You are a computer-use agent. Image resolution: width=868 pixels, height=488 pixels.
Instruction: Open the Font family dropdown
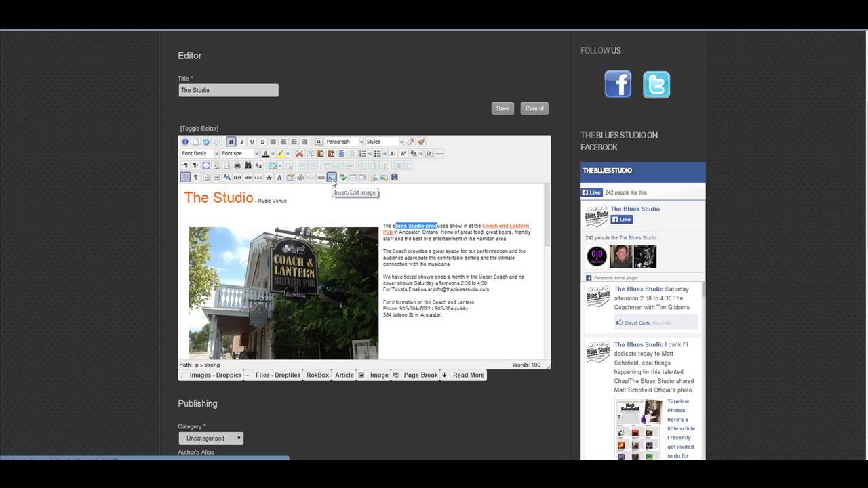pos(199,154)
